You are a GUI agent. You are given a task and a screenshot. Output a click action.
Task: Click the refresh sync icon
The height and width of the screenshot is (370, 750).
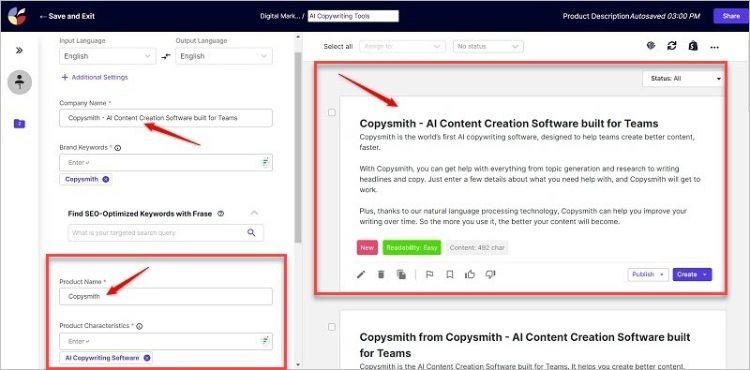click(672, 46)
